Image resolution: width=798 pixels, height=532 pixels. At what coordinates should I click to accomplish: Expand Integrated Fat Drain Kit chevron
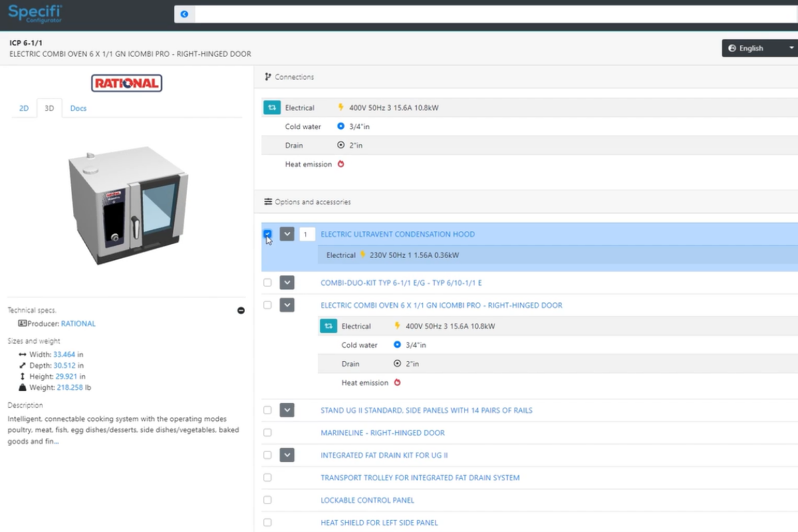[287, 456]
